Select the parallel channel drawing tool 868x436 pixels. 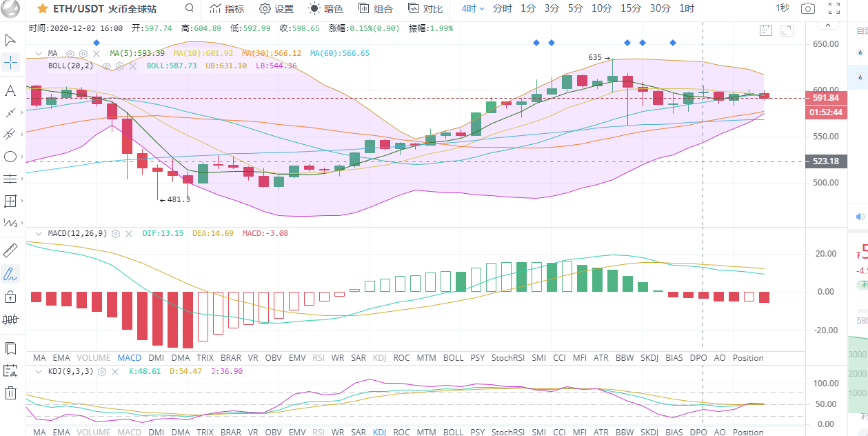(10, 134)
